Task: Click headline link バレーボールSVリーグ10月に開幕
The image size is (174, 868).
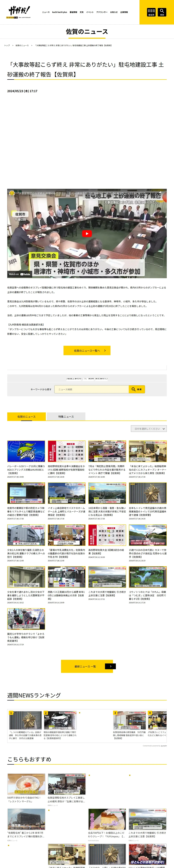Action: coord(26,469)
